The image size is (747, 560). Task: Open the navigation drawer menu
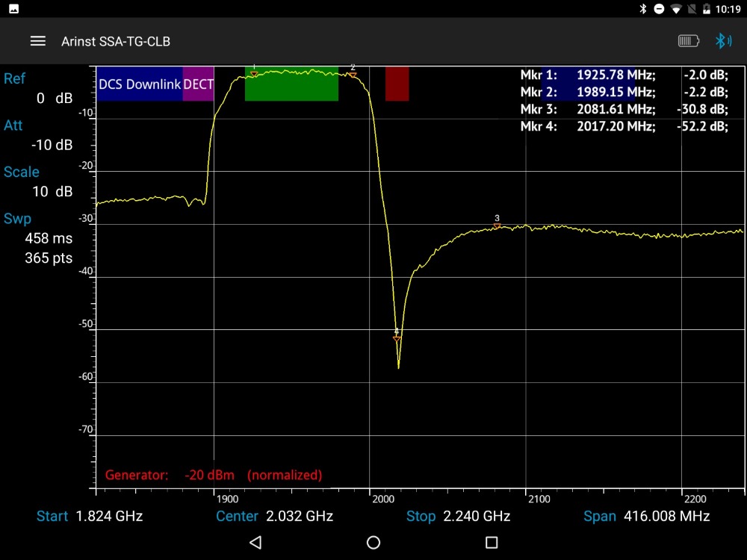coord(38,41)
